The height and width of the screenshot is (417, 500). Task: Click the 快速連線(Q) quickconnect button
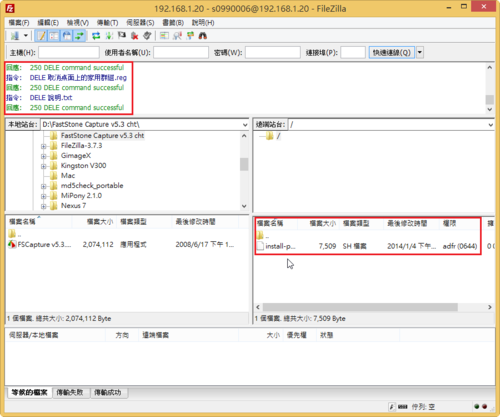coord(392,52)
